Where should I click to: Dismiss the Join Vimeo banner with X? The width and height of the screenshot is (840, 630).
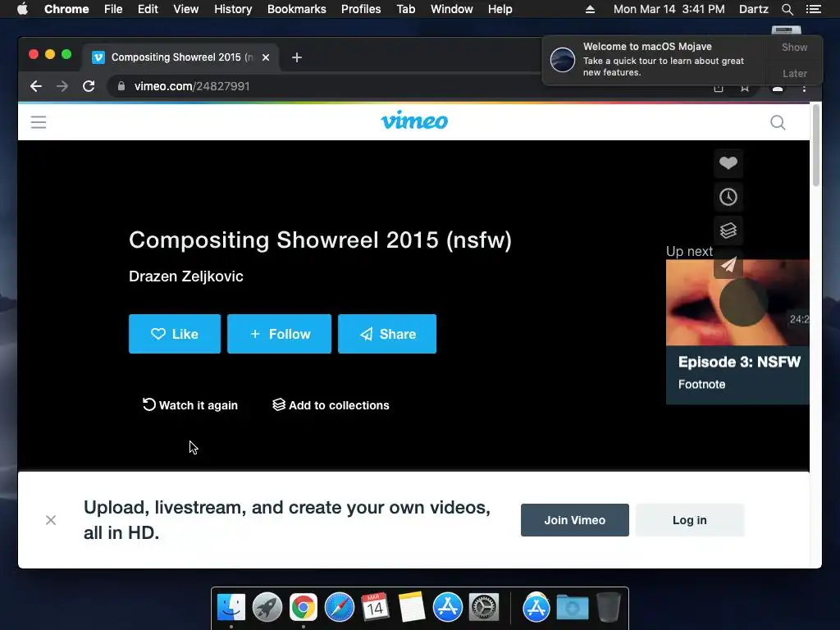tap(51, 520)
